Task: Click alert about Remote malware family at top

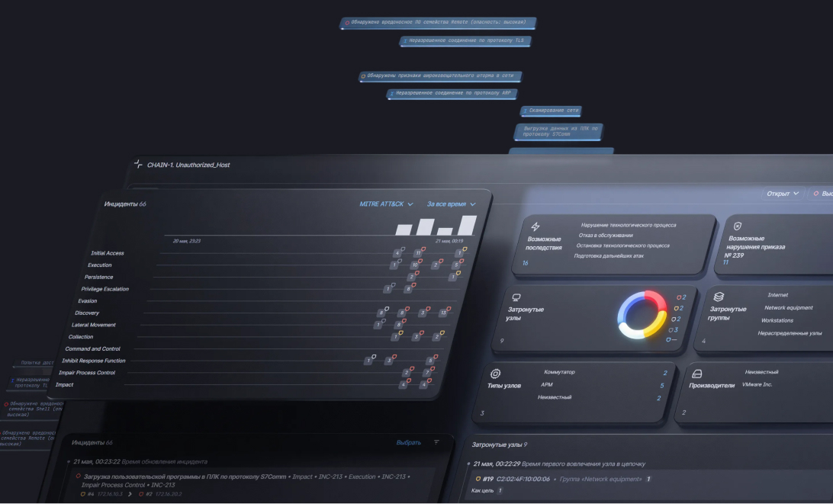Action: click(439, 23)
